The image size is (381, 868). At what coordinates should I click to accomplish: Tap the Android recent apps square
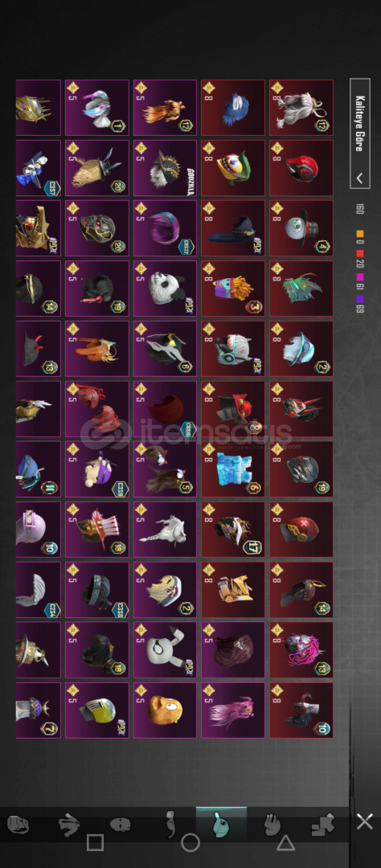[95, 842]
